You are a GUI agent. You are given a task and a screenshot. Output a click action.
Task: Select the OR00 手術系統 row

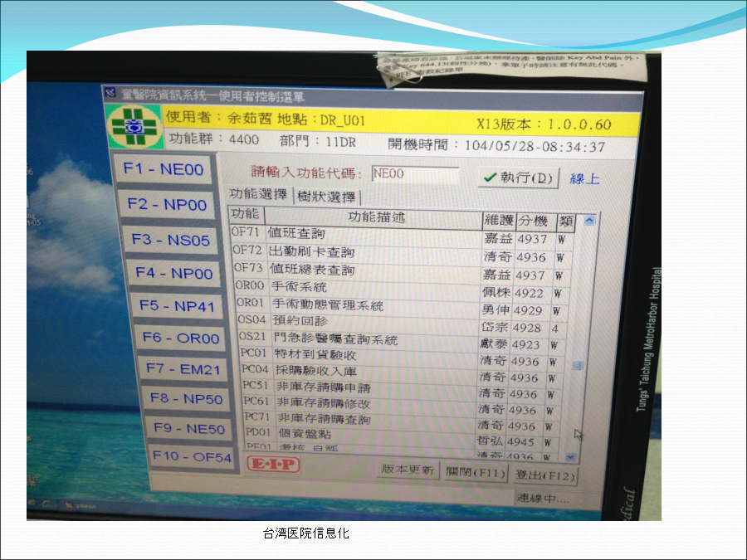click(355, 287)
